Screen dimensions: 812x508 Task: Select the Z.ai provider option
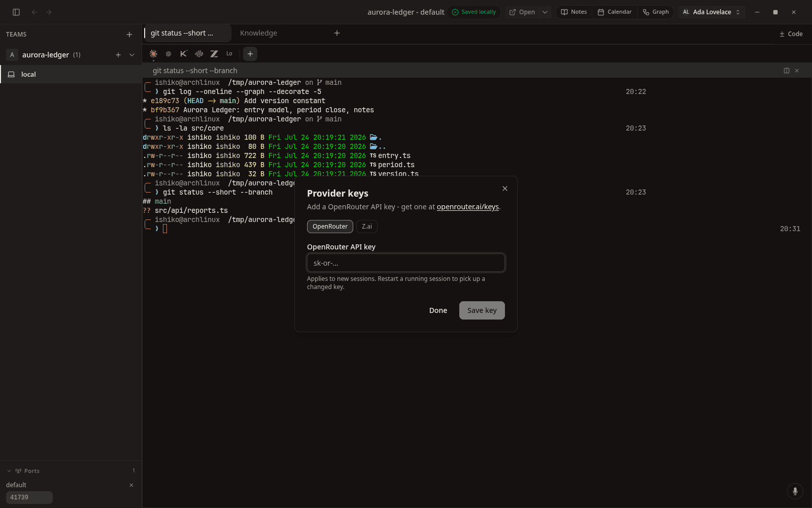click(366, 227)
